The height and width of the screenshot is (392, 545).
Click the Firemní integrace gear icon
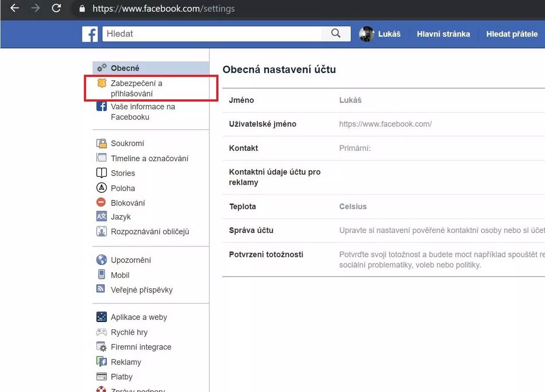102,347
